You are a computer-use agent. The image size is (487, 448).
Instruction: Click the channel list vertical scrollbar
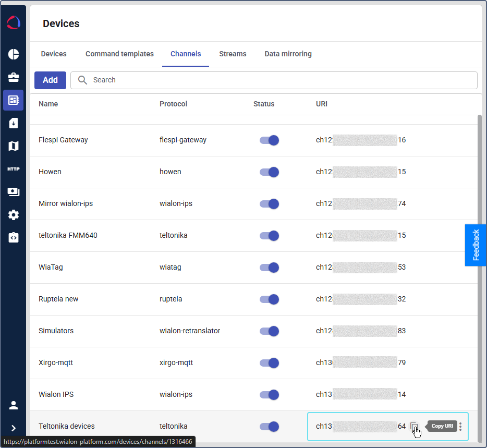coord(479,261)
